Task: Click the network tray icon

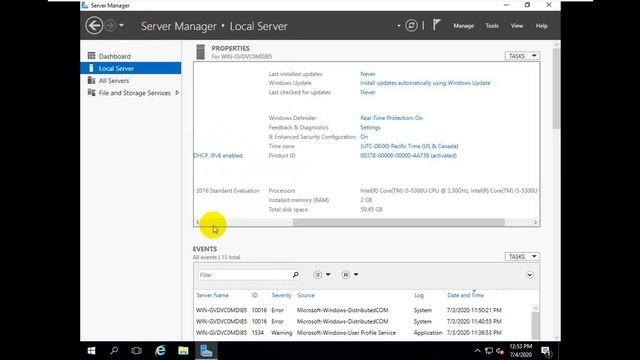Action: (489, 351)
